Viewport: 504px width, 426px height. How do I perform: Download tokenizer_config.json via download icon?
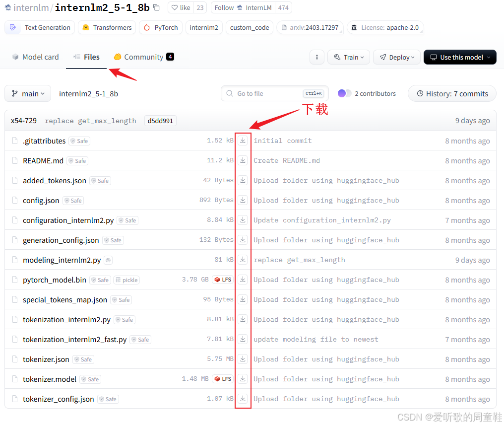point(243,399)
